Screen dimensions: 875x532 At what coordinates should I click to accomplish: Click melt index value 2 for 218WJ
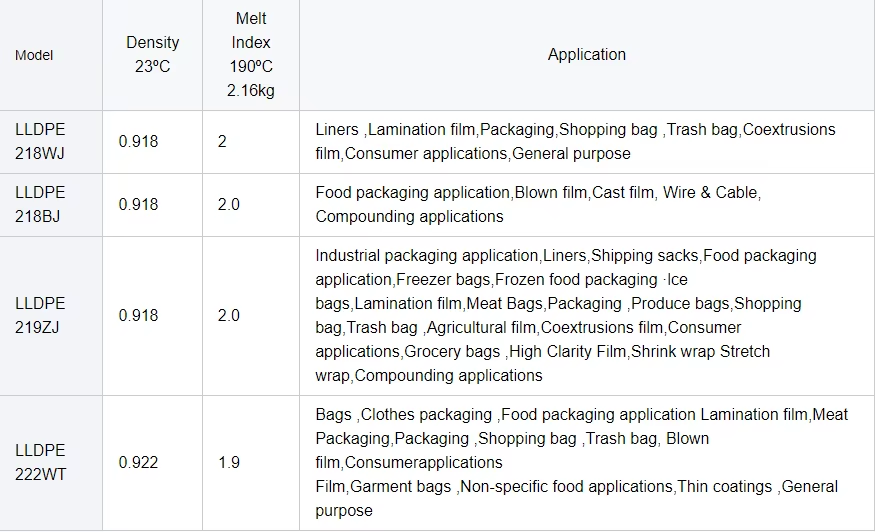click(222, 141)
